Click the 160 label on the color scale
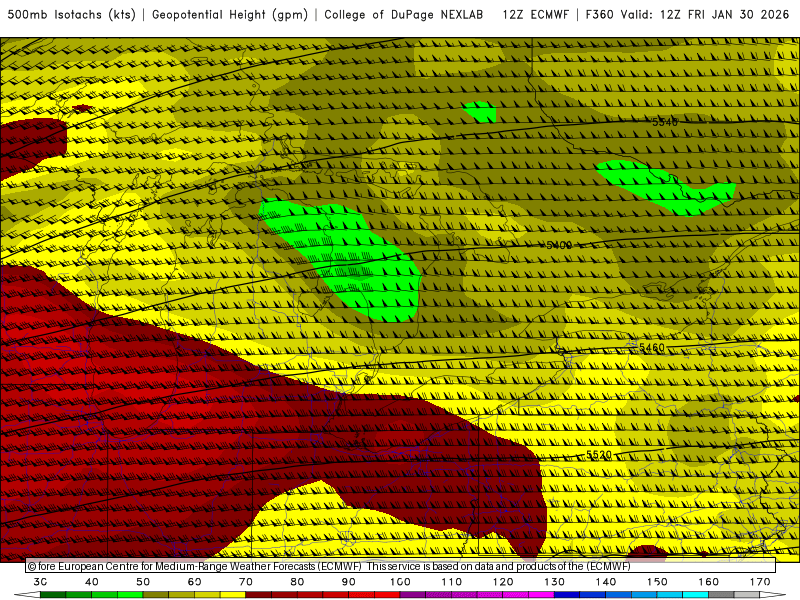The image size is (800, 600). click(709, 582)
